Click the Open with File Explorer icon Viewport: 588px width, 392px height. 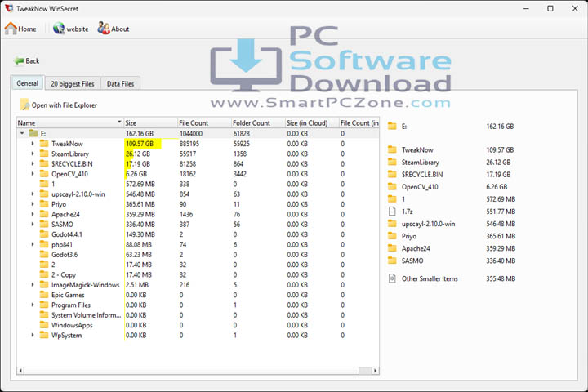24,105
